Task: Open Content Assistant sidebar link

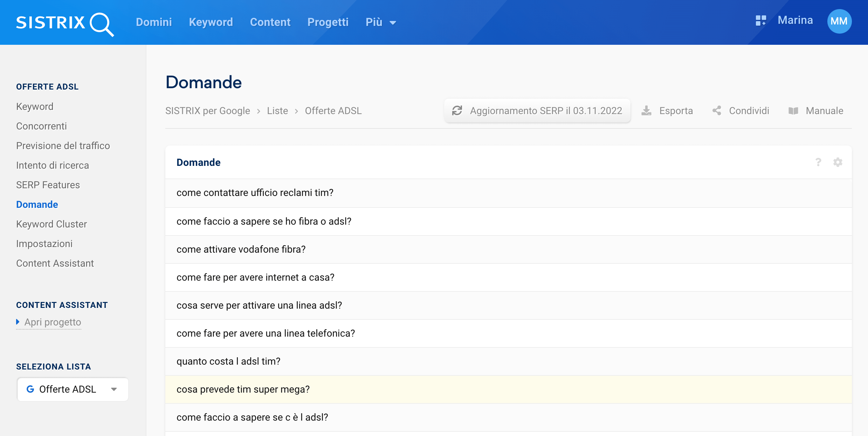Action: [55, 263]
